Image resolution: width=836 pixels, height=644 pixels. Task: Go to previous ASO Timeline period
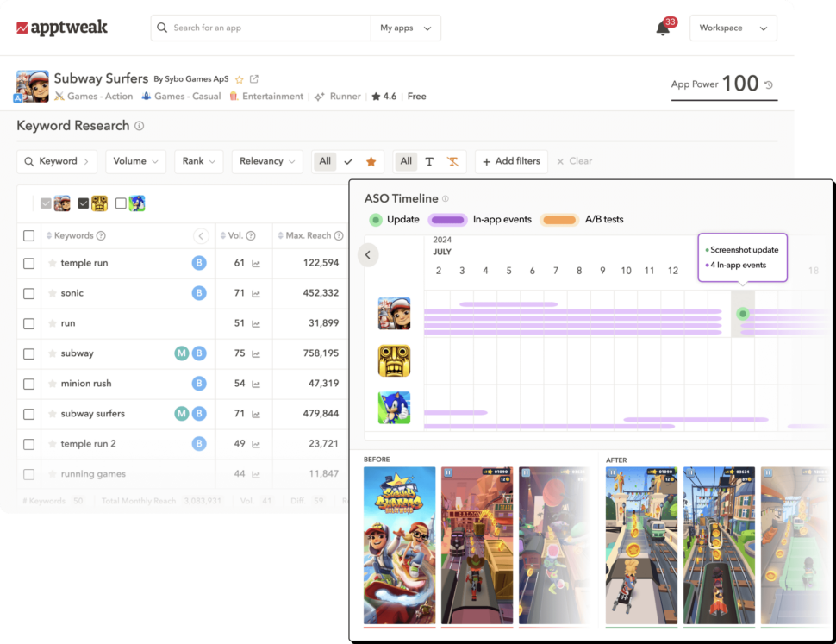pos(368,255)
